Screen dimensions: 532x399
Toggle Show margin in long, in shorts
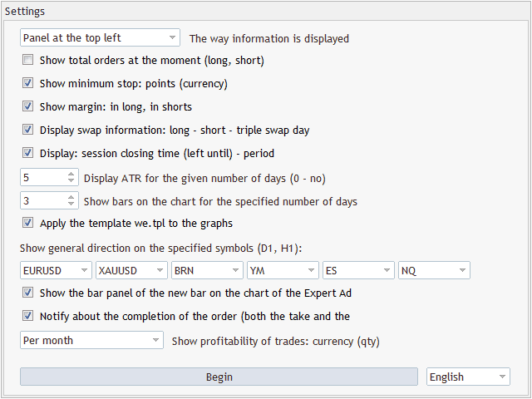pyautogui.click(x=28, y=106)
